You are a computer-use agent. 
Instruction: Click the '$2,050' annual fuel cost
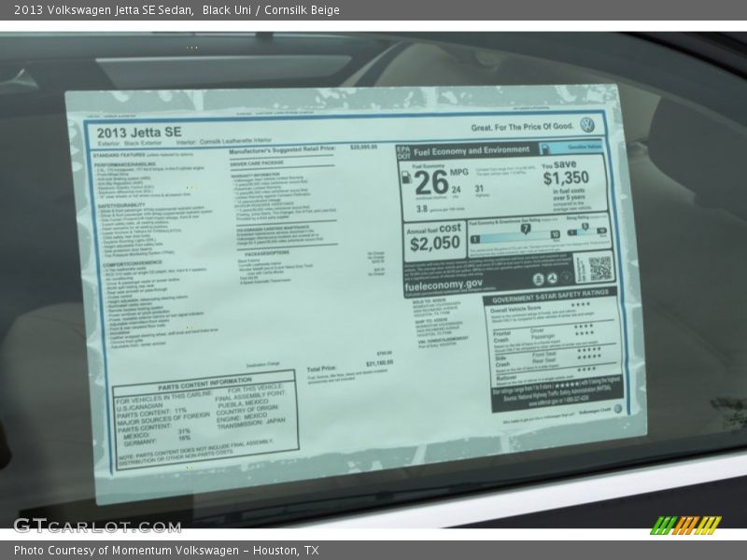[434, 244]
